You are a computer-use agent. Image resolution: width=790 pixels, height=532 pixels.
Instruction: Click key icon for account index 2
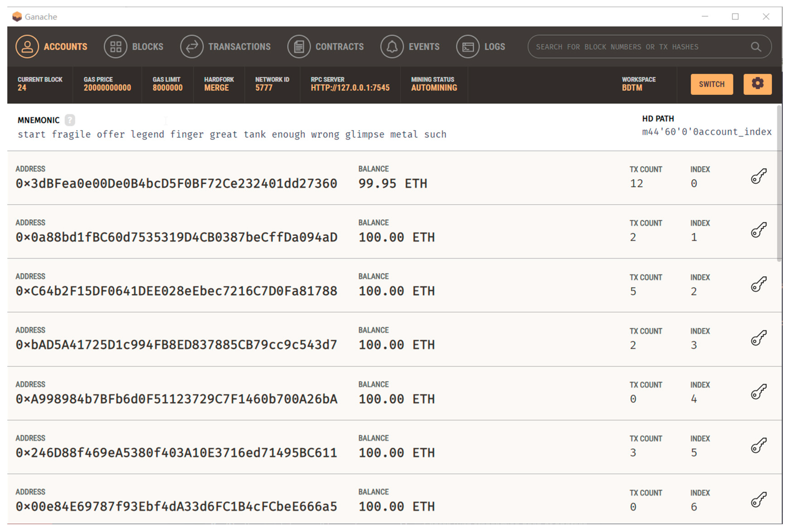(x=758, y=284)
